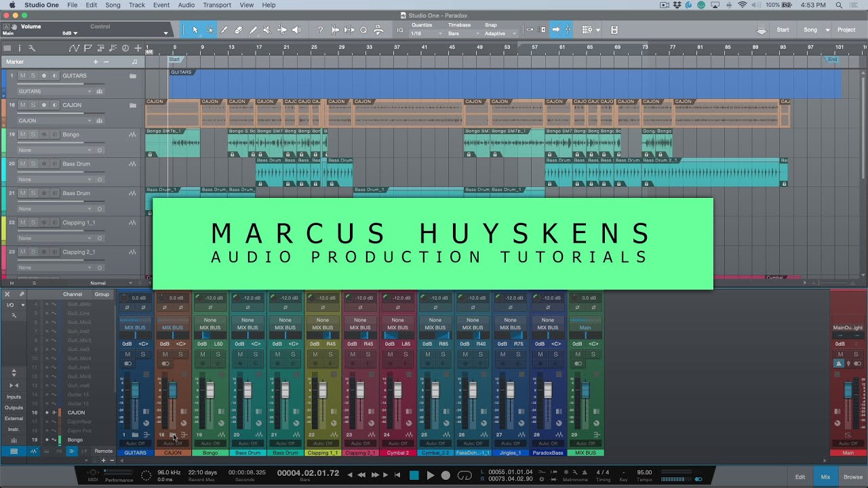Go to the Start page
The height and width of the screenshot is (488, 868).
coord(783,30)
